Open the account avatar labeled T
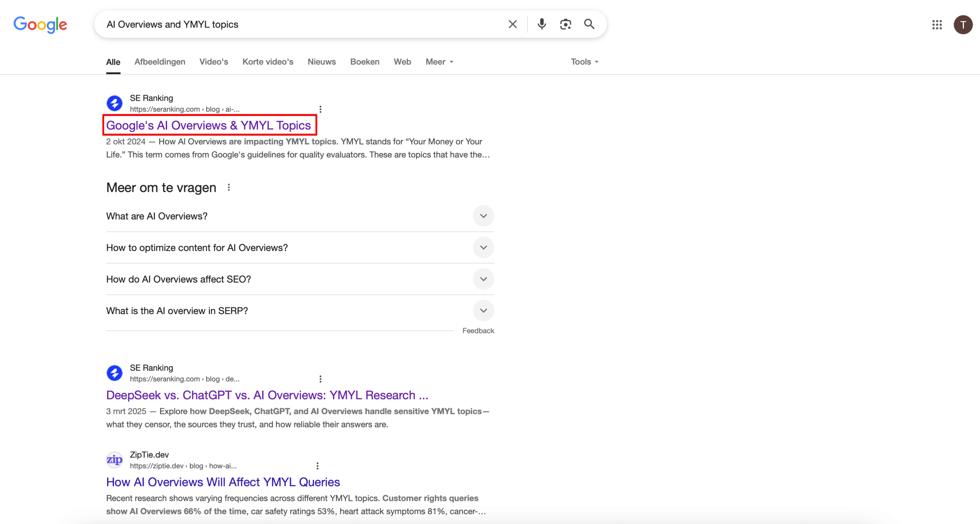This screenshot has height=524, width=980. [x=963, y=25]
